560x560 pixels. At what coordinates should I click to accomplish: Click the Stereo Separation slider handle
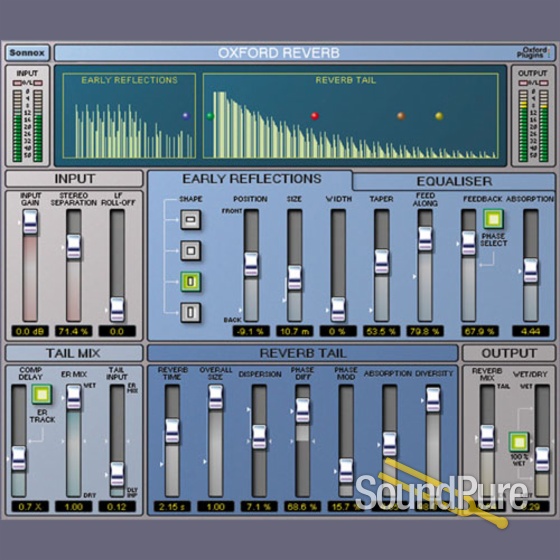coord(74,247)
